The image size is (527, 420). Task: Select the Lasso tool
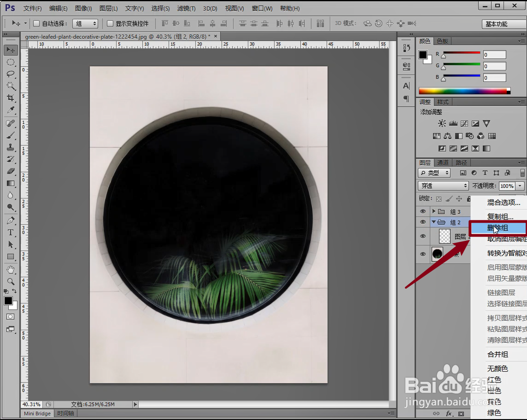point(10,74)
